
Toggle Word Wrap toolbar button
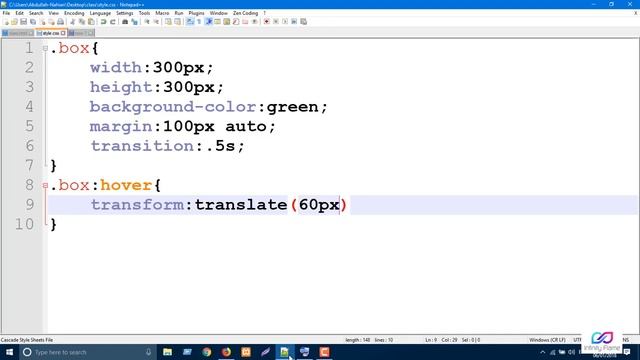pyautogui.click(x=190, y=22)
